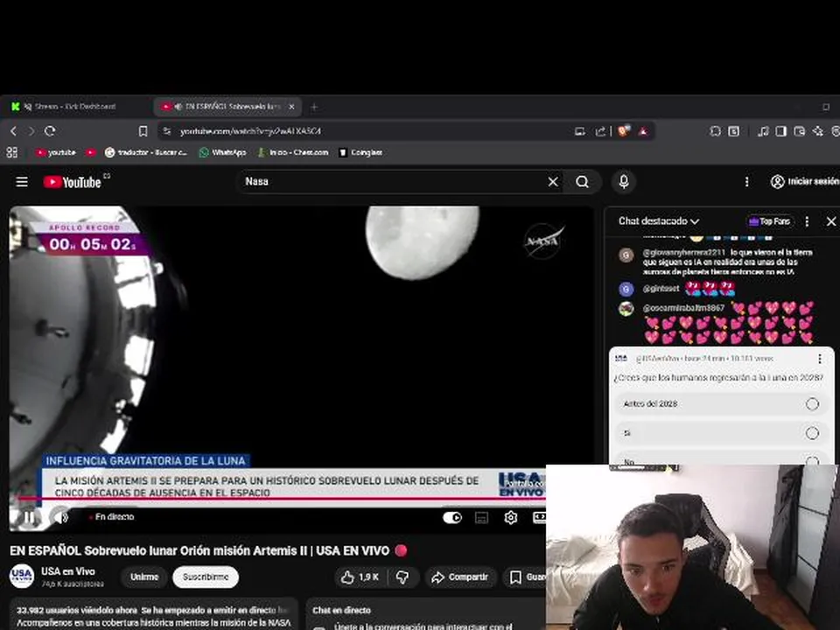Dislike the video
840x630 pixels.
(402, 577)
